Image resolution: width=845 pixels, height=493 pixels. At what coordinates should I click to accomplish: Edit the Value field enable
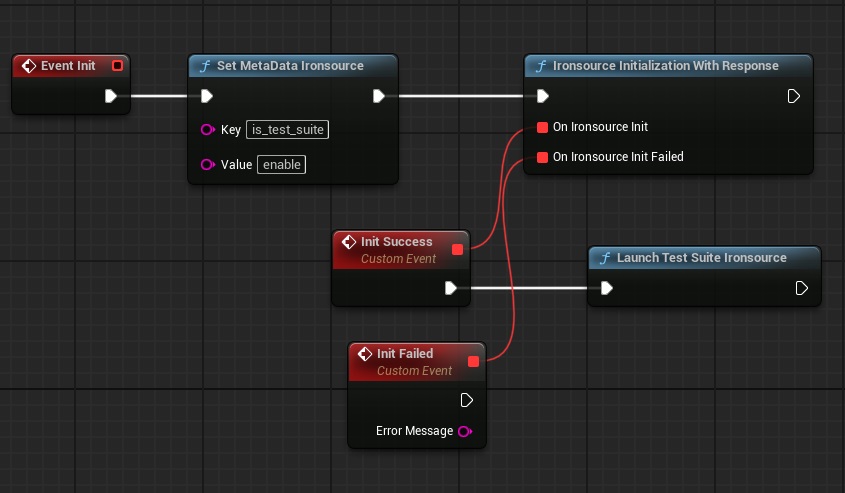pyautogui.click(x=281, y=164)
